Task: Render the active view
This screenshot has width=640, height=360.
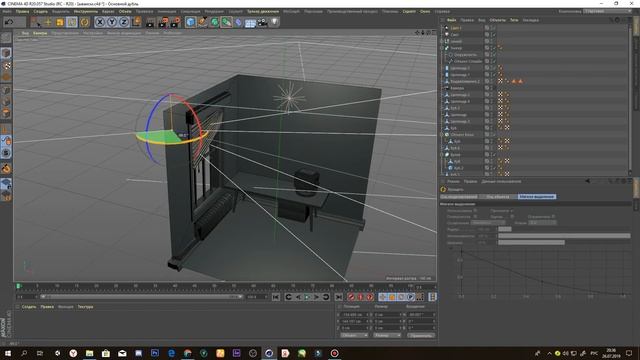Action: 150,22
